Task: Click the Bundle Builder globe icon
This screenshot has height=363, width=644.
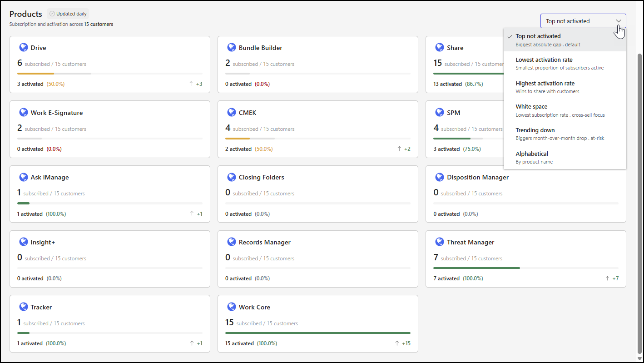Action: pos(232,47)
